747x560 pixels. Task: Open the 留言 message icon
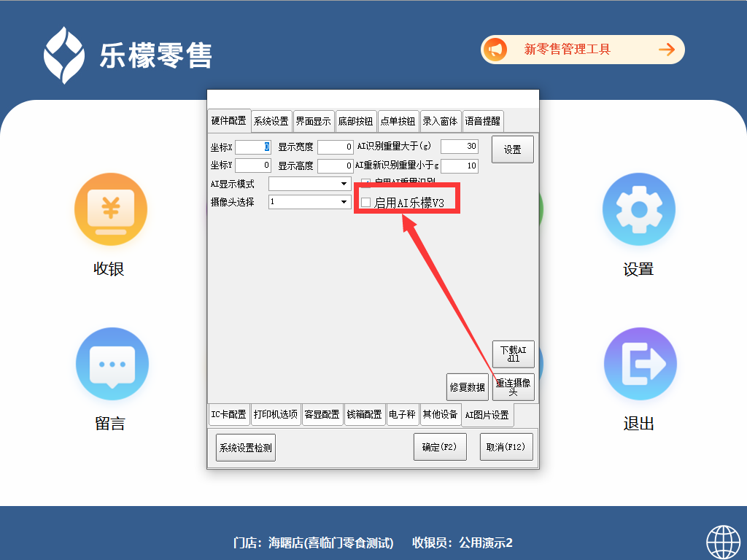[x=112, y=364]
